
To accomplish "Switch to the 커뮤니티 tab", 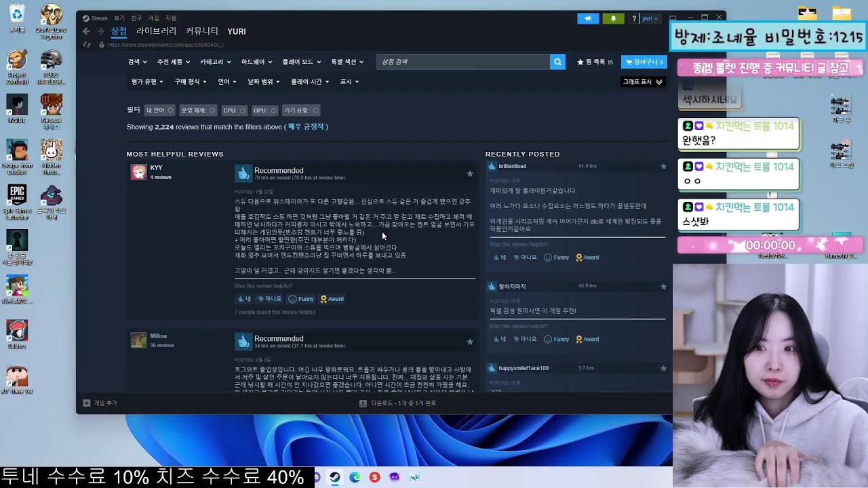I will coord(202,31).
